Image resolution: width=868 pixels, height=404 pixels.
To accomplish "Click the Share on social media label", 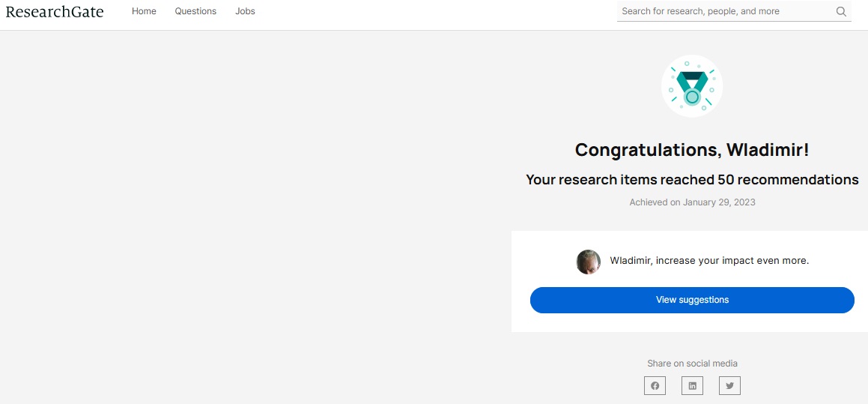I will (692, 364).
